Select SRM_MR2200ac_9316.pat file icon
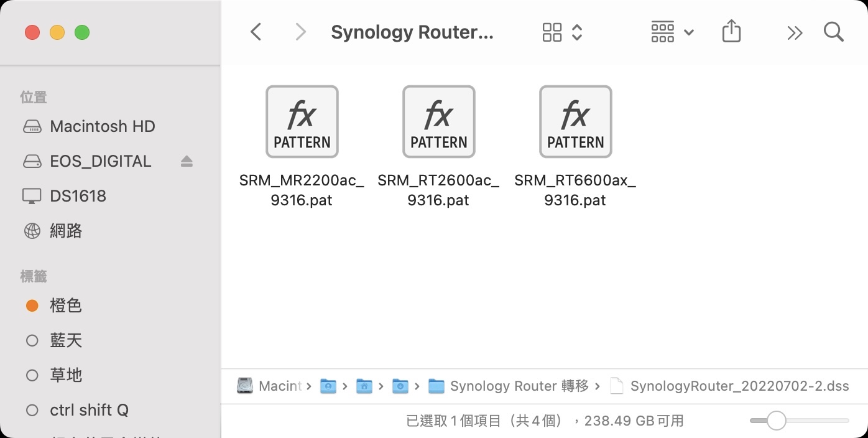This screenshot has width=868, height=438. [x=302, y=122]
